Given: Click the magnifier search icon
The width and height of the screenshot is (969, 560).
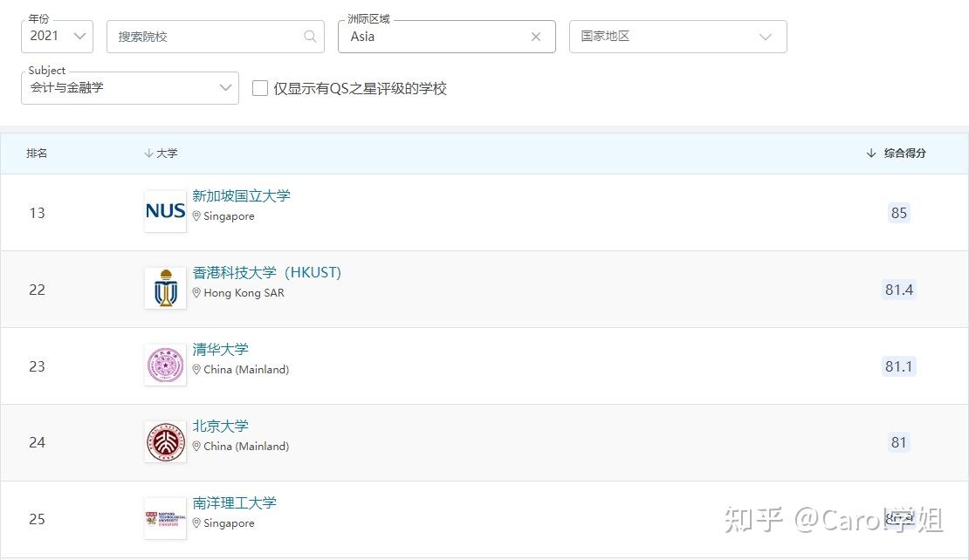Looking at the screenshot, I should [x=310, y=37].
